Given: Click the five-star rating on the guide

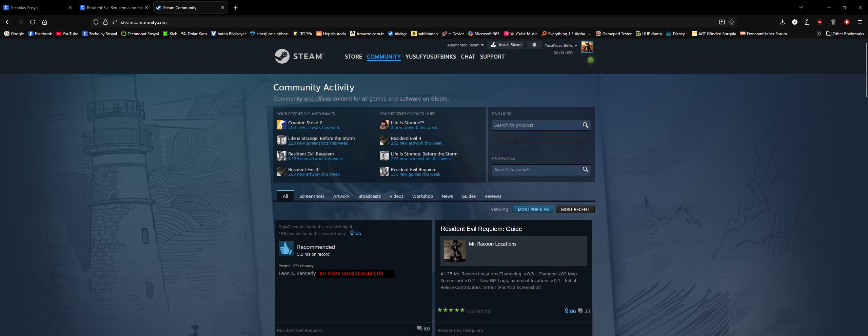Looking at the screenshot, I should [x=451, y=310].
